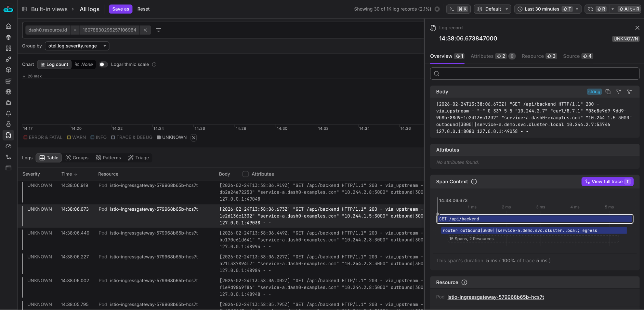This screenshot has width=644, height=310.
Task: Click the Body exclude filter funnel icon
Action: (x=629, y=92)
